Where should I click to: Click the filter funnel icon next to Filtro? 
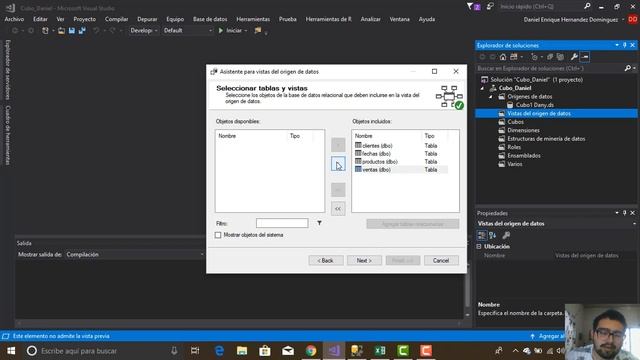coord(319,223)
